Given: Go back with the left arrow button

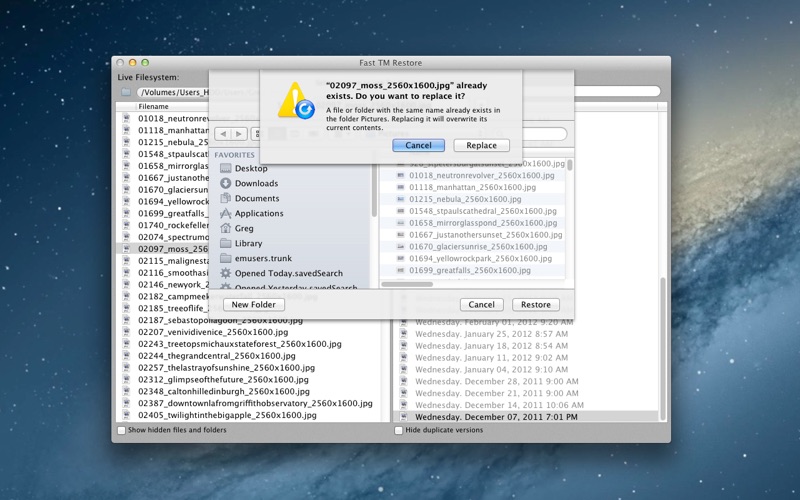Looking at the screenshot, I should [223, 134].
